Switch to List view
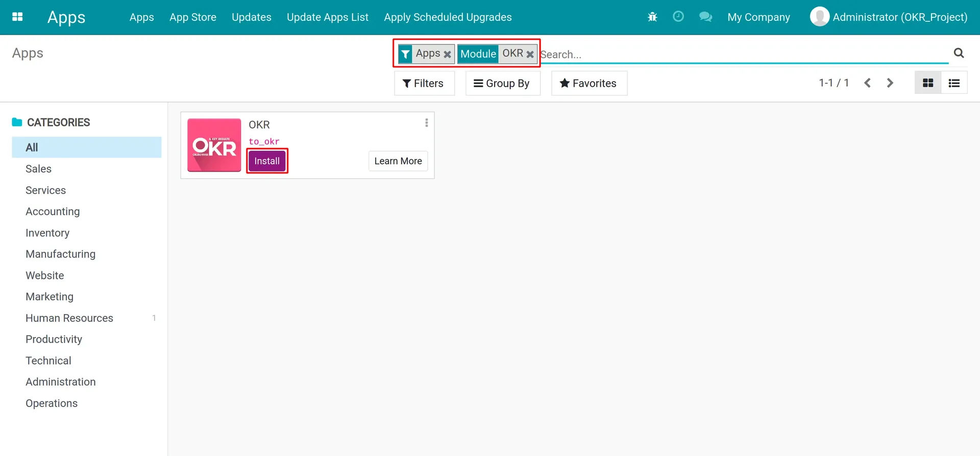 coord(954,83)
